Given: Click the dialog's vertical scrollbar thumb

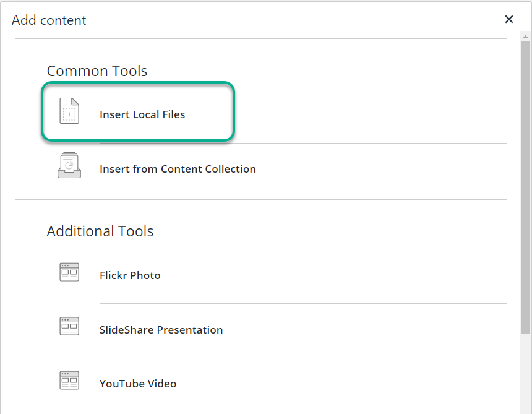Looking at the screenshot, I should 525,188.
